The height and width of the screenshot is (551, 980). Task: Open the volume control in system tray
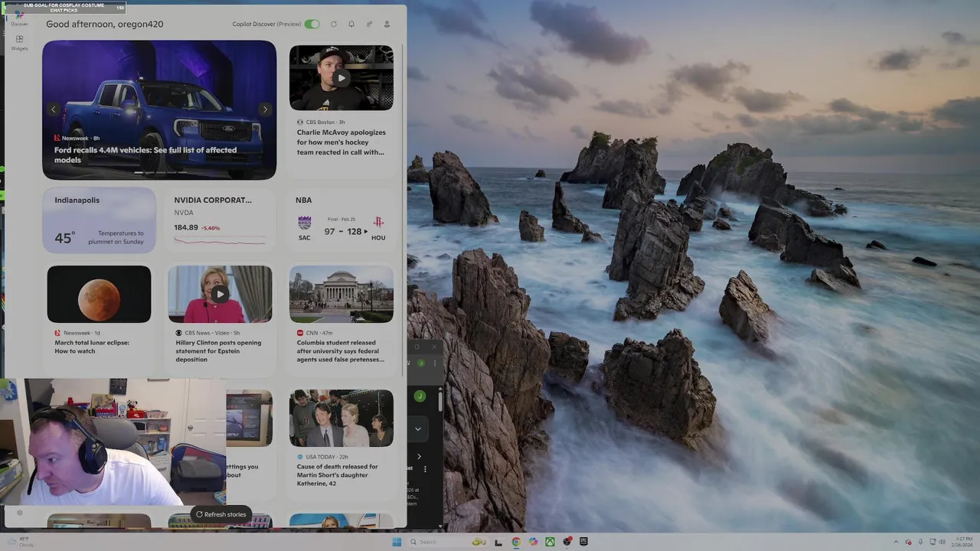[x=942, y=542]
